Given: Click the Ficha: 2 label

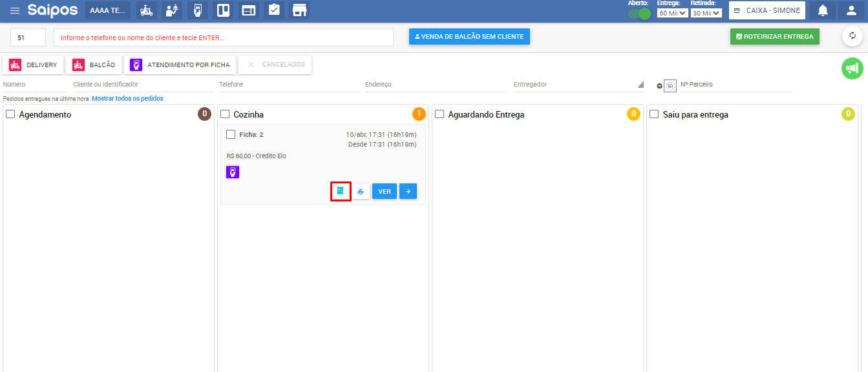Looking at the screenshot, I should pyautogui.click(x=251, y=135).
